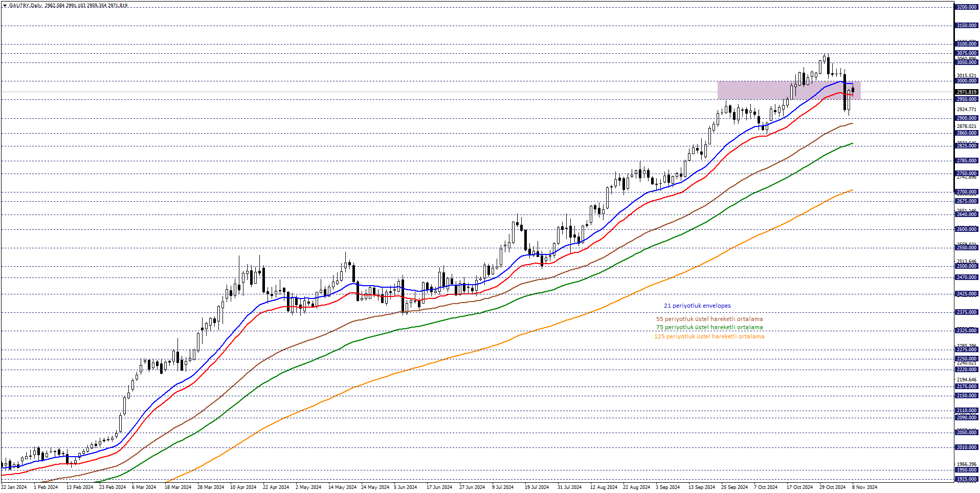Select the '21 periyotluk envelopes' legend label
980x493 pixels.
[x=697, y=306]
